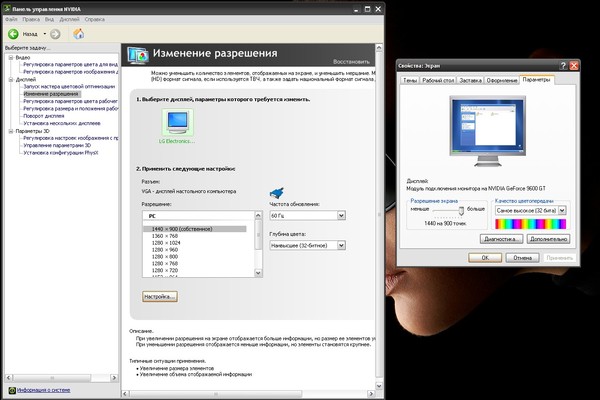
Task: Select the LG Electronics display icon
Action: [x=178, y=122]
